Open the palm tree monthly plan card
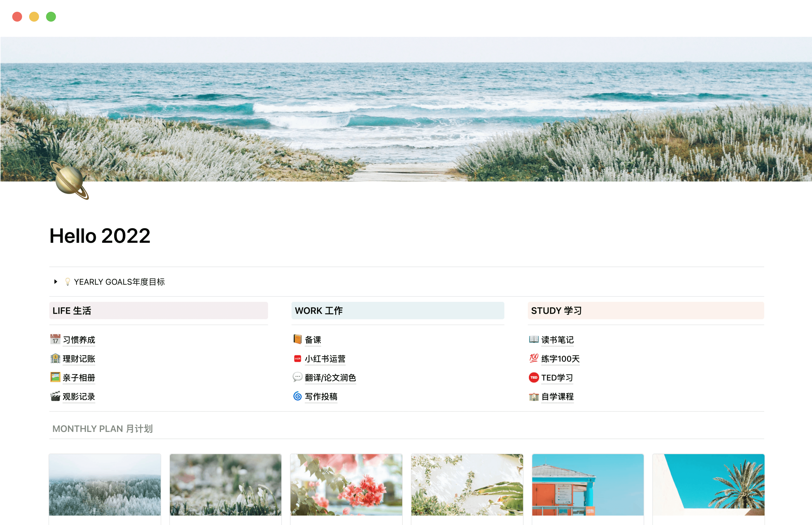Viewport: 812px width, 525px height. 708,484
